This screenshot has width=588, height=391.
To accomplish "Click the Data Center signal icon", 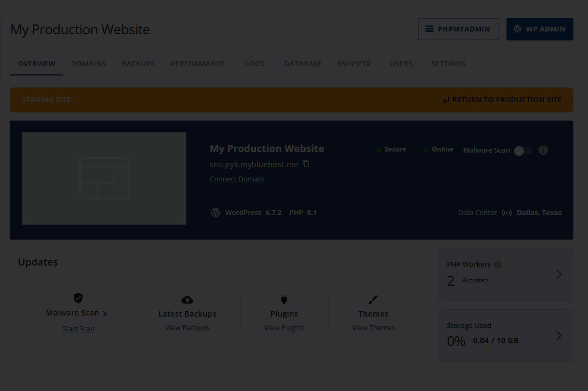I will click(x=506, y=212).
